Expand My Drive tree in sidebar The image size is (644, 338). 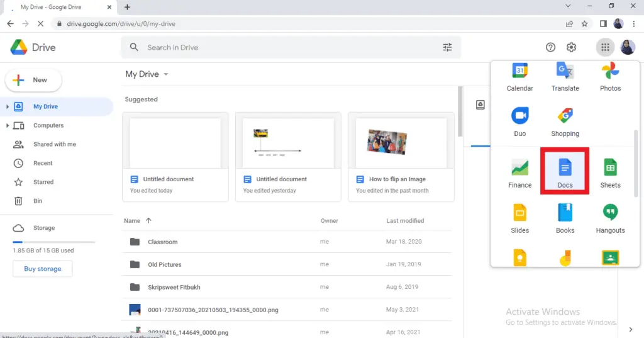(x=8, y=106)
